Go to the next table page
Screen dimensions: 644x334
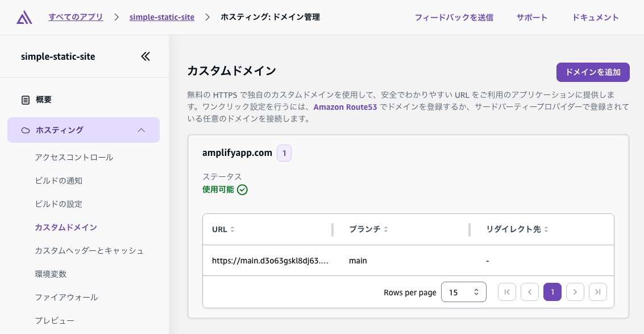(x=575, y=292)
